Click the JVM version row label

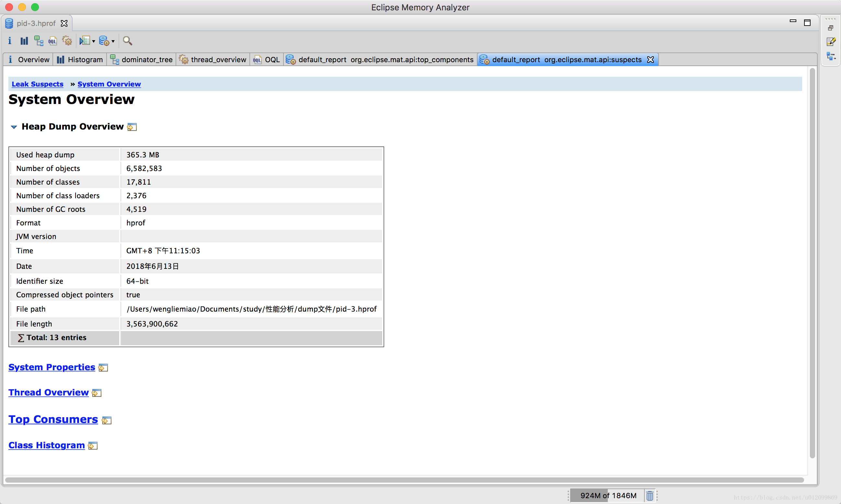coord(36,236)
